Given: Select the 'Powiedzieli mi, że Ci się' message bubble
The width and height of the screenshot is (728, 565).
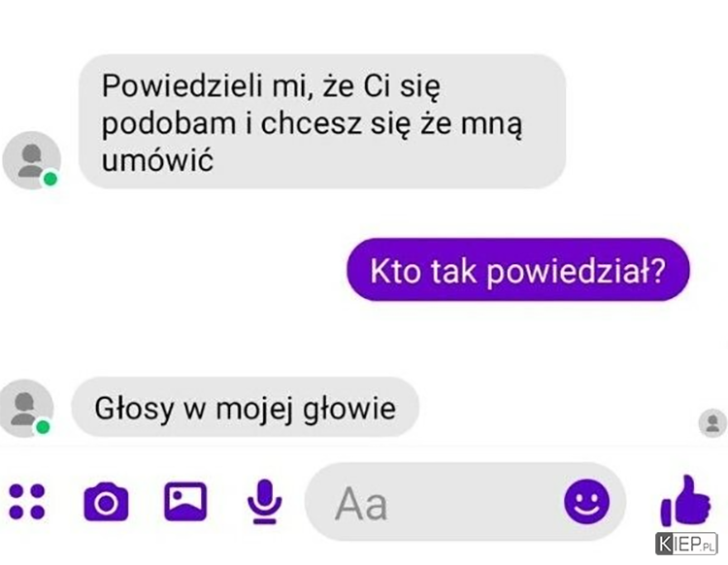Looking at the screenshot, I should coord(322,121).
